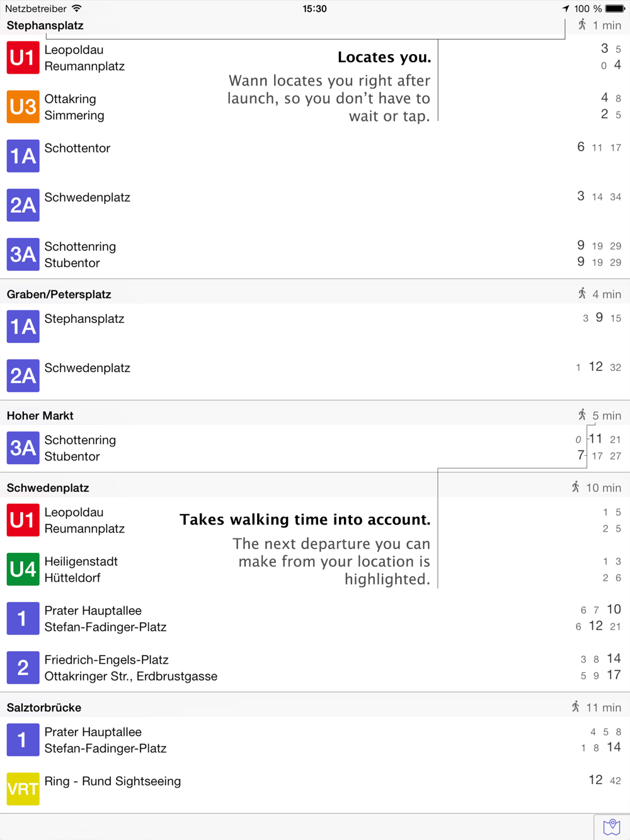630x840 pixels.
Task: Tap the Ottakring direction on U3
Action: click(70, 99)
